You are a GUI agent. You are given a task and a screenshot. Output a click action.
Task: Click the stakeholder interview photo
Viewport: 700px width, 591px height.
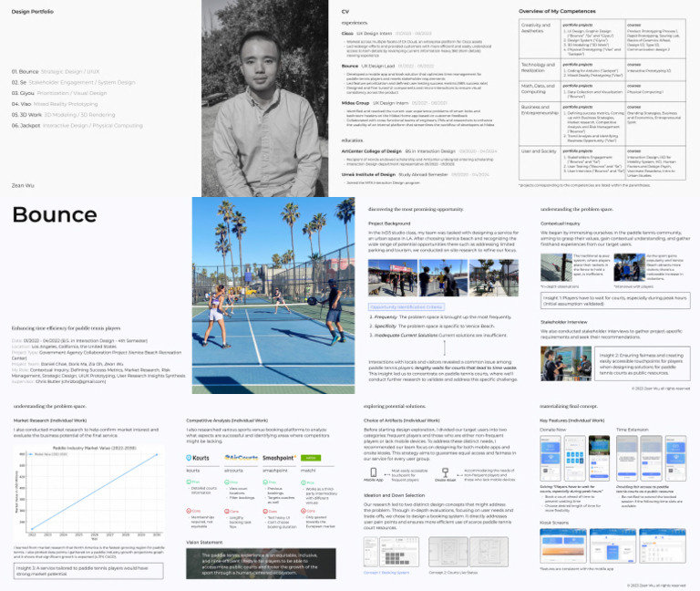(x=566, y=364)
